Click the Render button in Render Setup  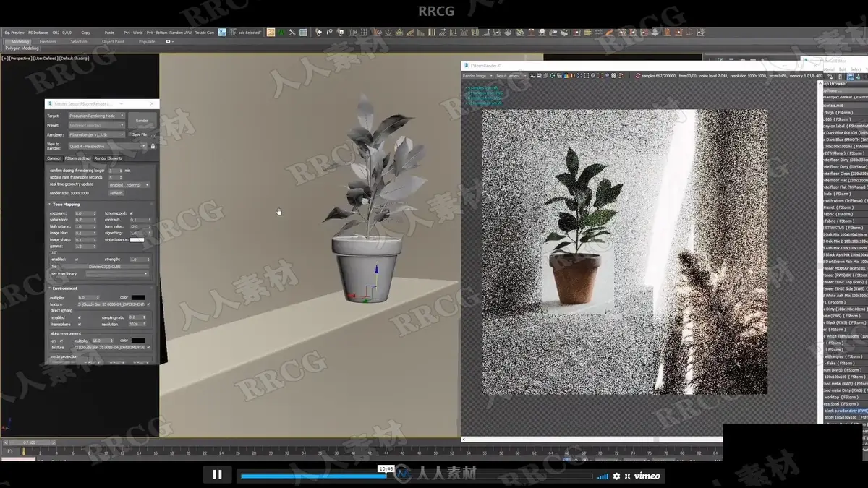coord(142,121)
